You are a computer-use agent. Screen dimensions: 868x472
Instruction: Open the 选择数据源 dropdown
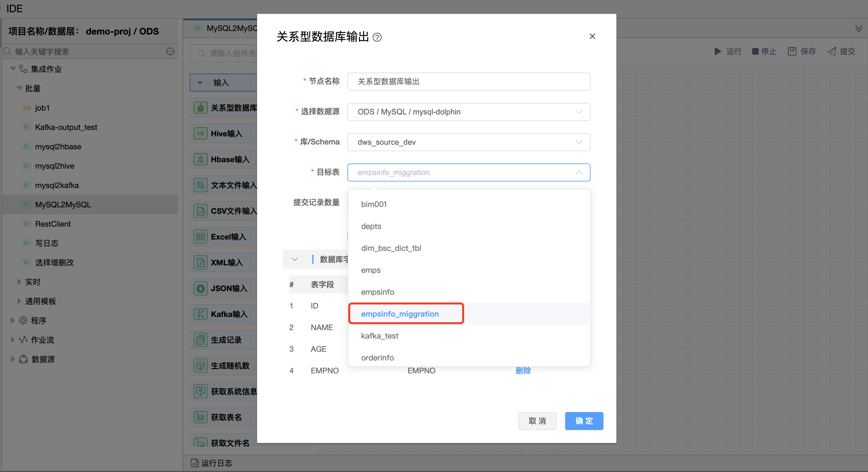469,112
